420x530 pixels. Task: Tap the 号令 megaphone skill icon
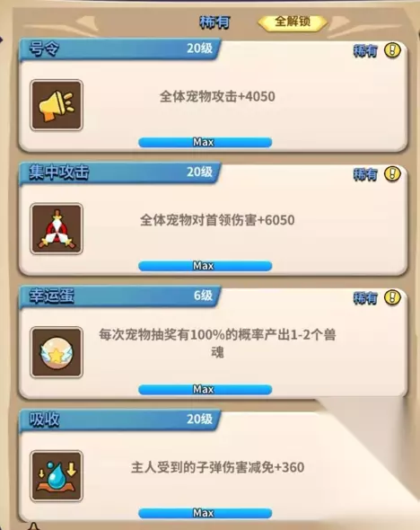click(57, 105)
